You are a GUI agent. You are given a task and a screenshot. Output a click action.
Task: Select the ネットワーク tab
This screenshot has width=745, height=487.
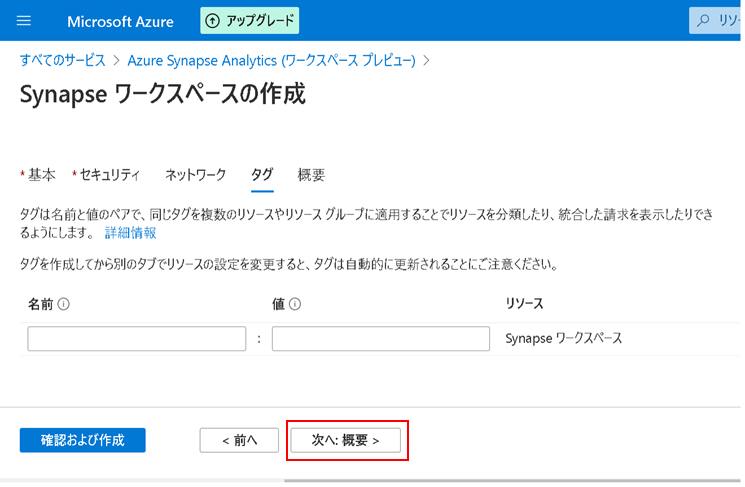tap(195, 175)
